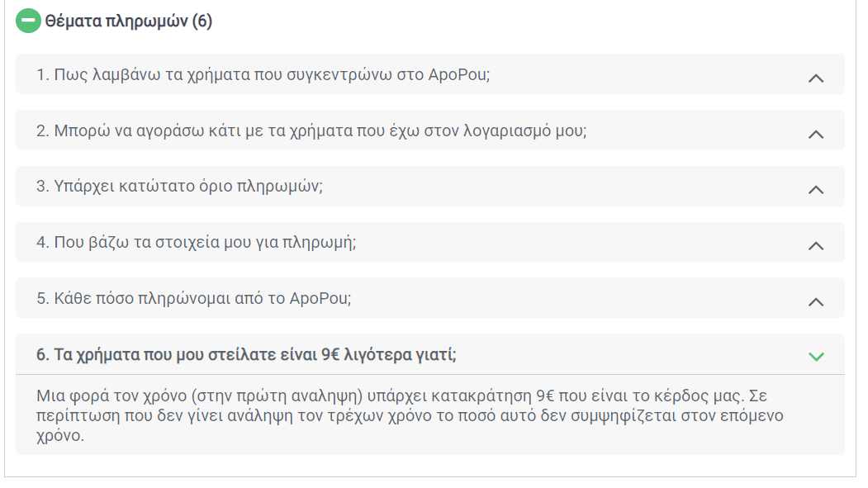Open 'Που βάζω τα στοιχεία μου' question
Viewport: 868px width, 488px height.
pos(429,242)
